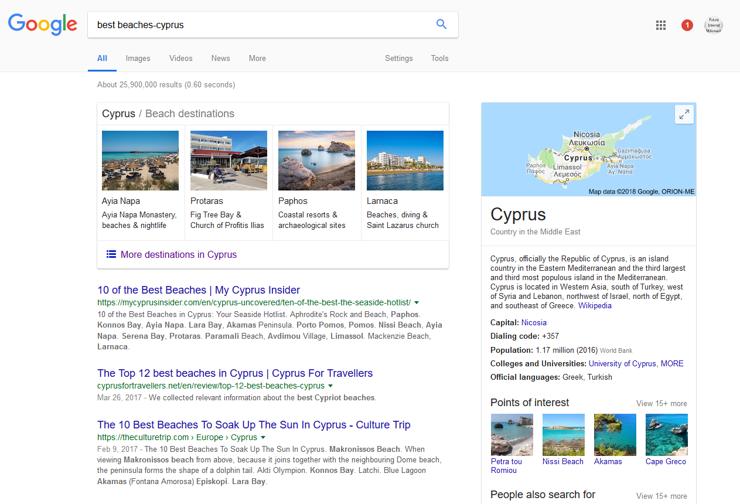The width and height of the screenshot is (740, 504).
Task: Expand the mycyprusinsider URL dropdown arrow
Action: [417, 302]
